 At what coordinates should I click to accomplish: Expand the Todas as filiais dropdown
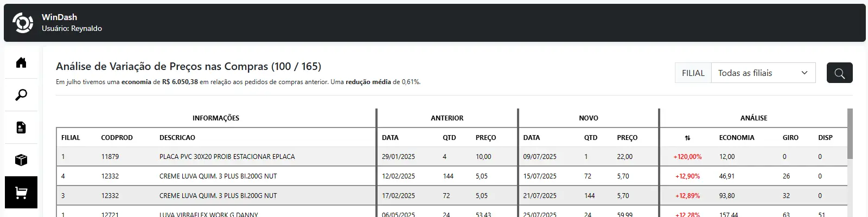(763, 73)
